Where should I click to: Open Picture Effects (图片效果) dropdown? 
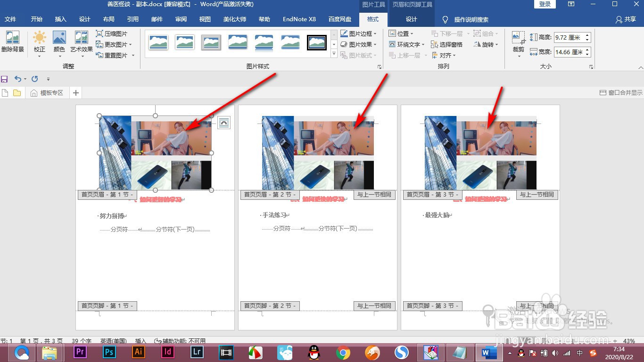(x=359, y=44)
